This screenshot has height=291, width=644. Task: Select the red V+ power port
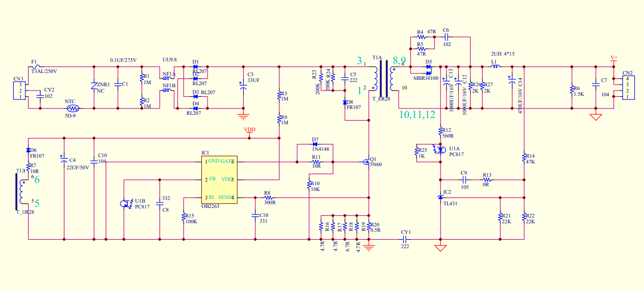coord(614,59)
